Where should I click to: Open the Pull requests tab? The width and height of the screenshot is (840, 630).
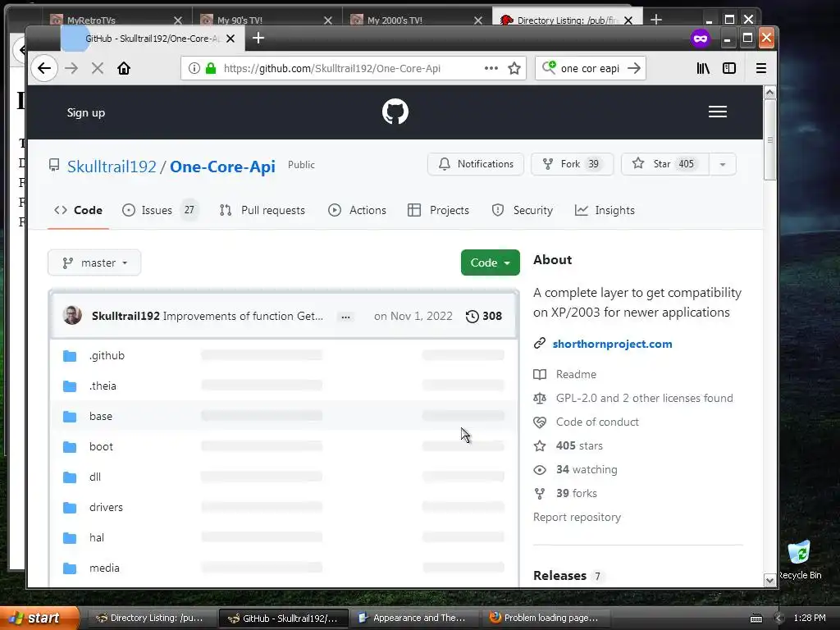pos(262,211)
